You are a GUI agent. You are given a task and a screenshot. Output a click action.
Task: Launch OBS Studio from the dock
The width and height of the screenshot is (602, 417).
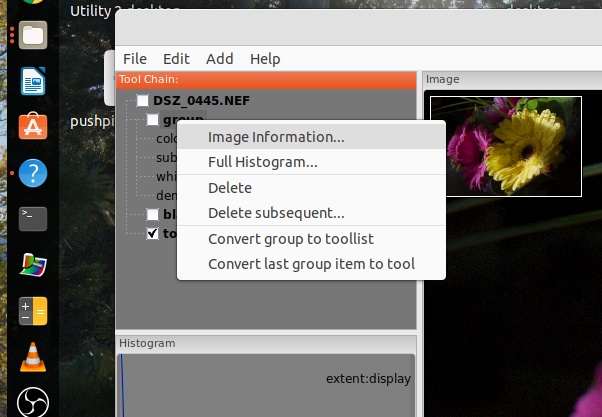coord(33,402)
